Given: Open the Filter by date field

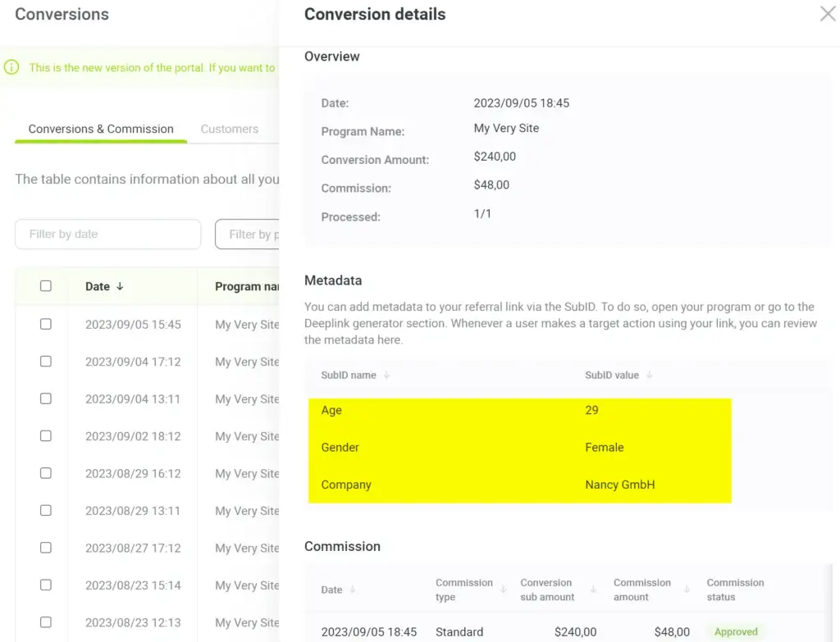Looking at the screenshot, I should click(x=107, y=234).
